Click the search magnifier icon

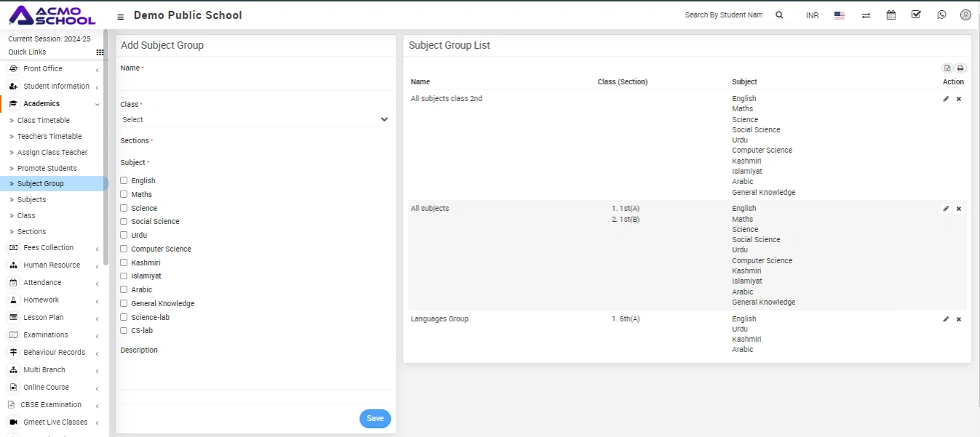(779, 15)
